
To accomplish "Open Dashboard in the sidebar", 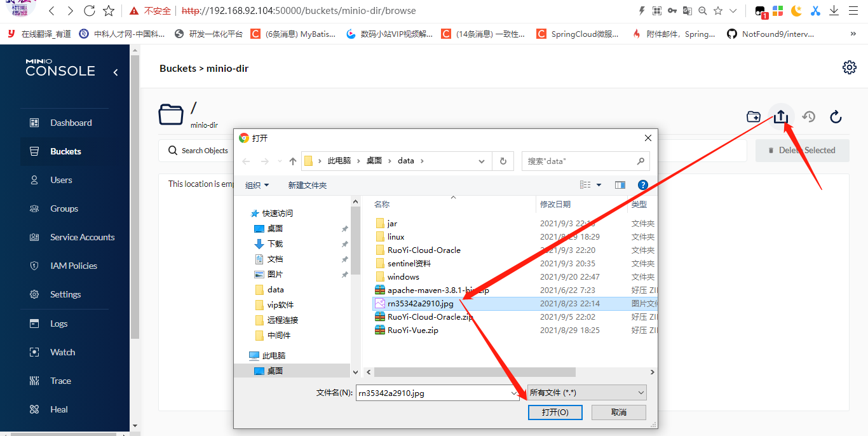I will coord(71,123).
